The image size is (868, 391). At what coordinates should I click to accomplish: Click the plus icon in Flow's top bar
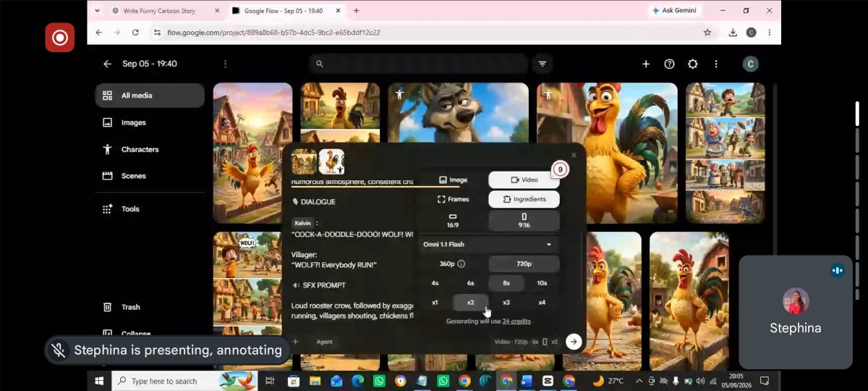pyautogui.click(x=646, y=64)
